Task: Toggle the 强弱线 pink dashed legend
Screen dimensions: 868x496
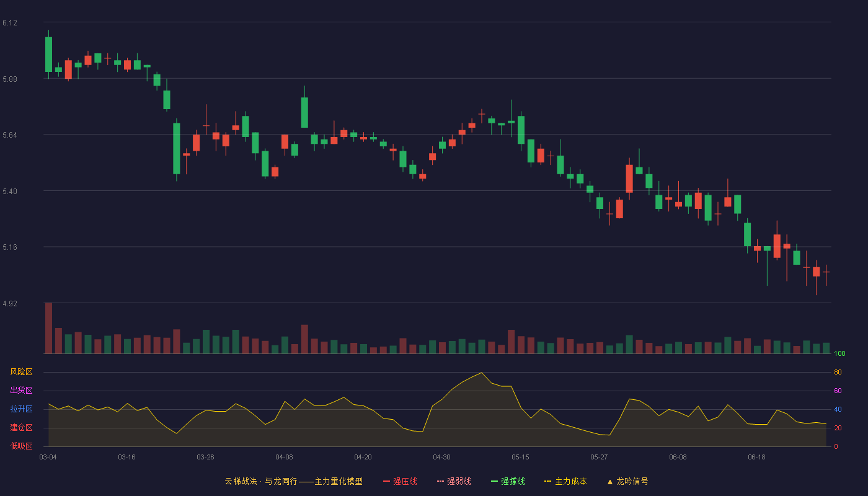Action: click(x=454, y=481)
